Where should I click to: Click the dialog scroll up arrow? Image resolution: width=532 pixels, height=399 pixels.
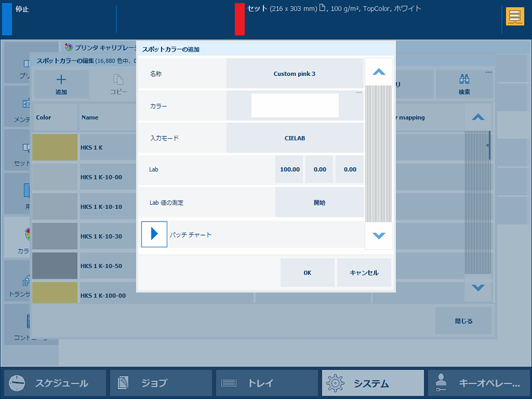[x=379, y=72]
